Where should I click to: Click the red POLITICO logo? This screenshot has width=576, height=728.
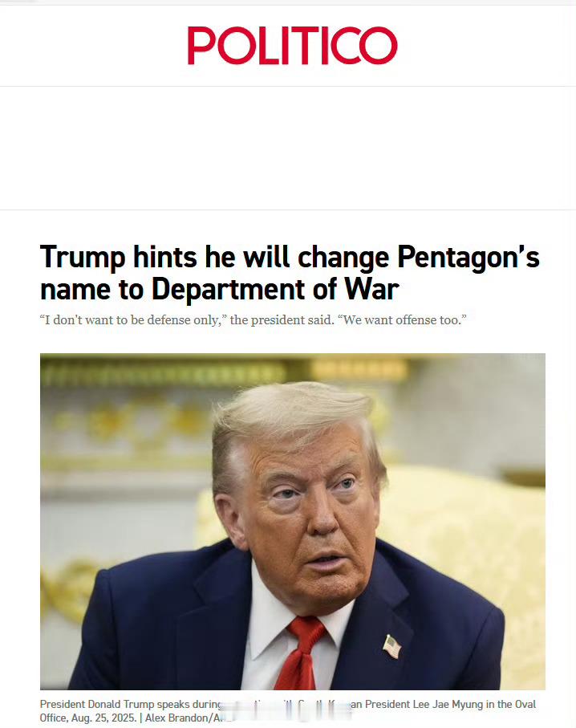[292, 46]
